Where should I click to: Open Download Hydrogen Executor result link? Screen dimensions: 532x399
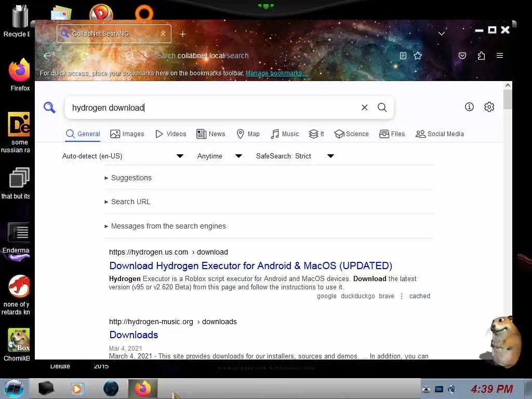click(x=251, y=265)
